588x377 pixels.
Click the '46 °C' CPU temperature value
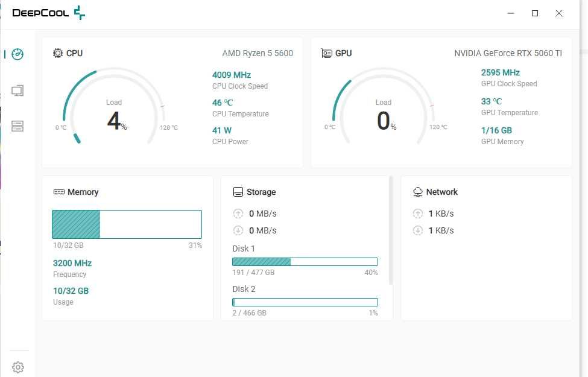[223, 103]
